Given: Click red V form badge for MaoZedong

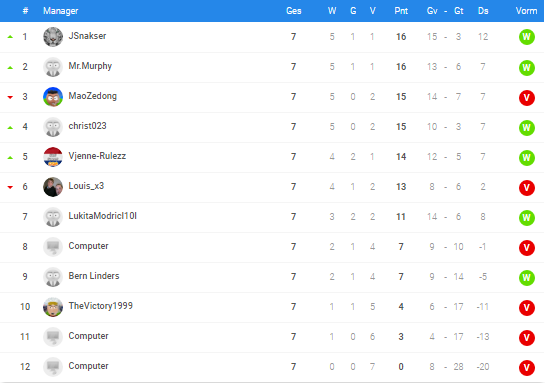Looking at the screenshot, I should [527, 98].
